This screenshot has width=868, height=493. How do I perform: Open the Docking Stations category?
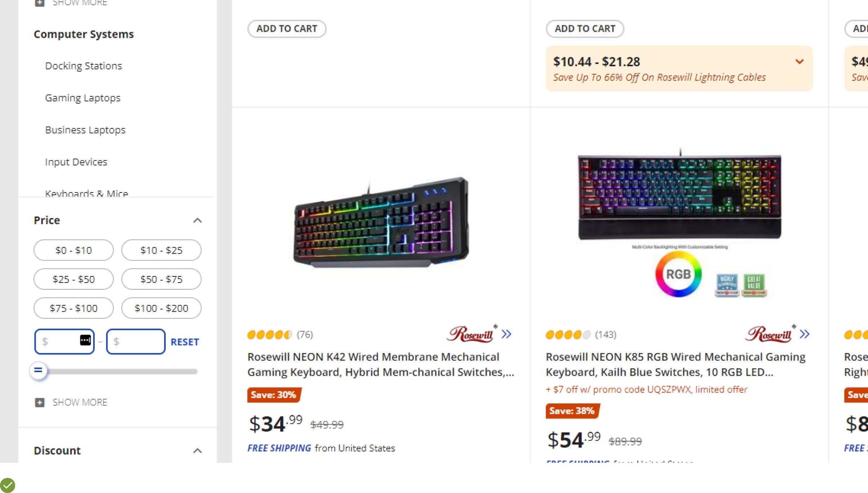point(84,66)
